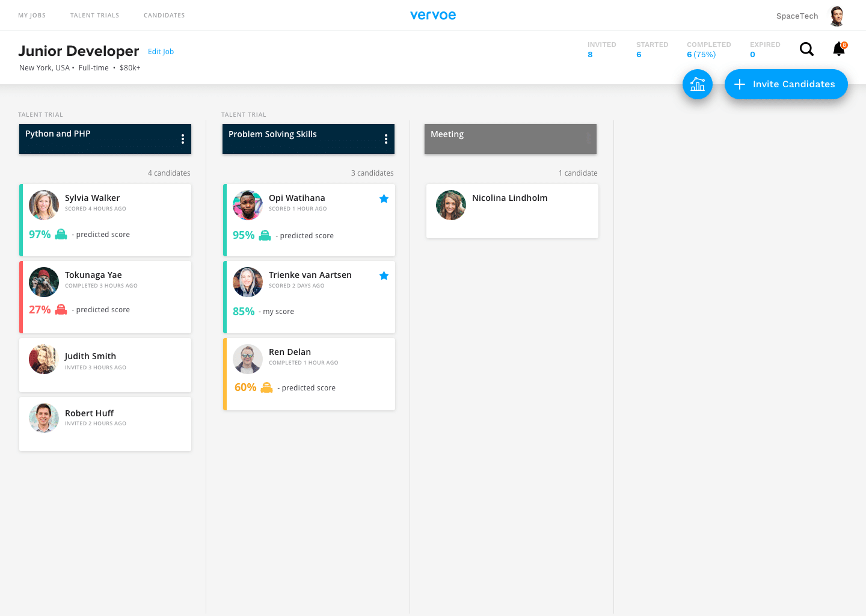This screenshot has height=616, width=866.
Task: Unstar Trienke van Aartsen's card
Action: [x=384, y=276]
